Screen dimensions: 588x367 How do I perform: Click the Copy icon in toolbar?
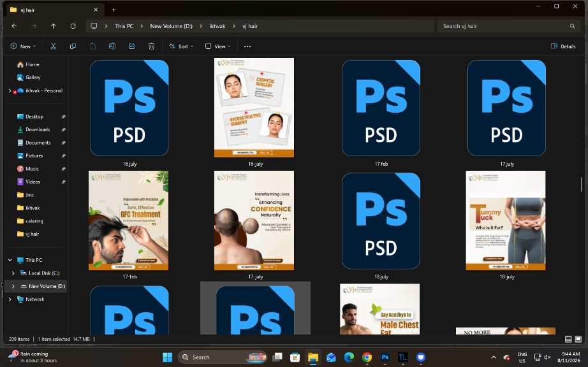pos(73,46)
